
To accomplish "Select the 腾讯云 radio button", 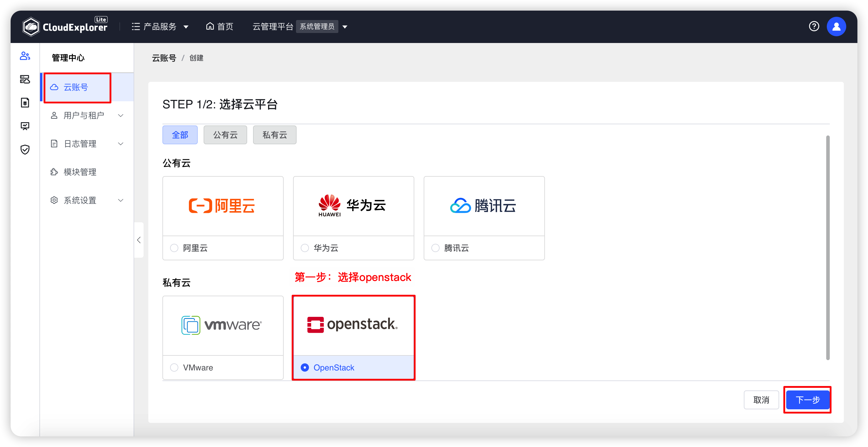I will [x=435, y=248].
